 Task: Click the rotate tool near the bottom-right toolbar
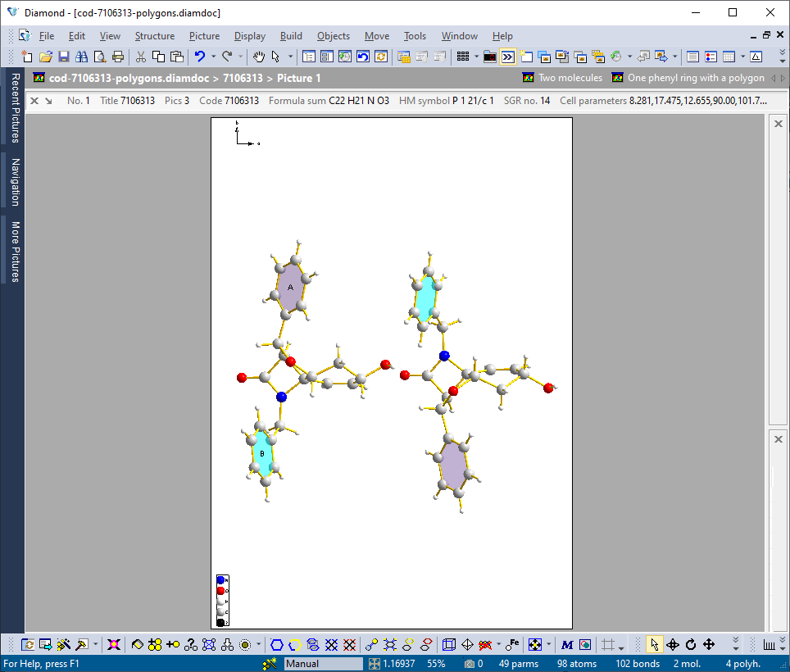click(691, 645)
